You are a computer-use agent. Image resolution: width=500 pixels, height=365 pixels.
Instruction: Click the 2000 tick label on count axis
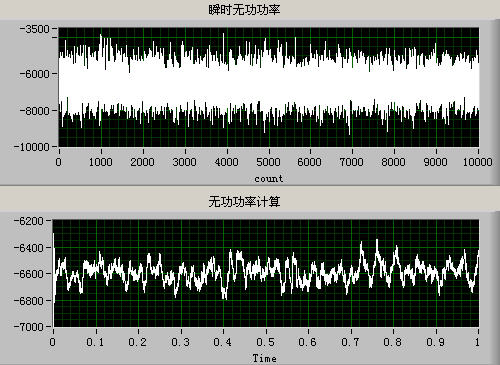[142, 162]
